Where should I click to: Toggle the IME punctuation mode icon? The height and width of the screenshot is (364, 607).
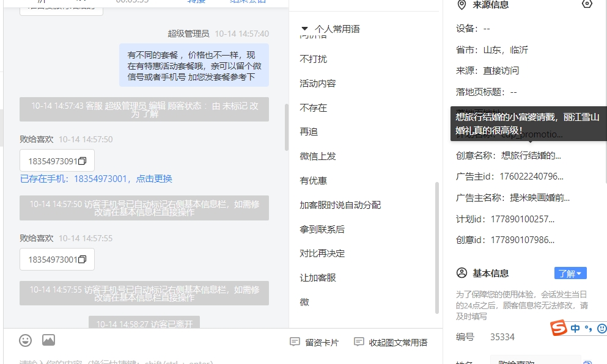click(x=589, y=329)
